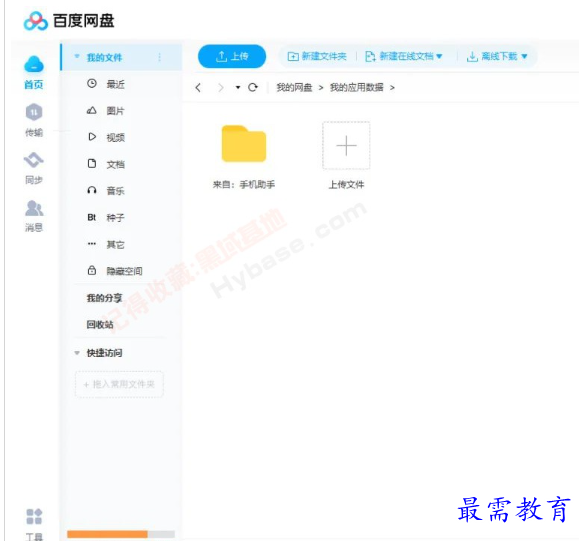Image resolution: width=579 pixels, height=541 pixels.
Task: Click the Baidu Netdisk logo icon
Action: pos(35,21)
